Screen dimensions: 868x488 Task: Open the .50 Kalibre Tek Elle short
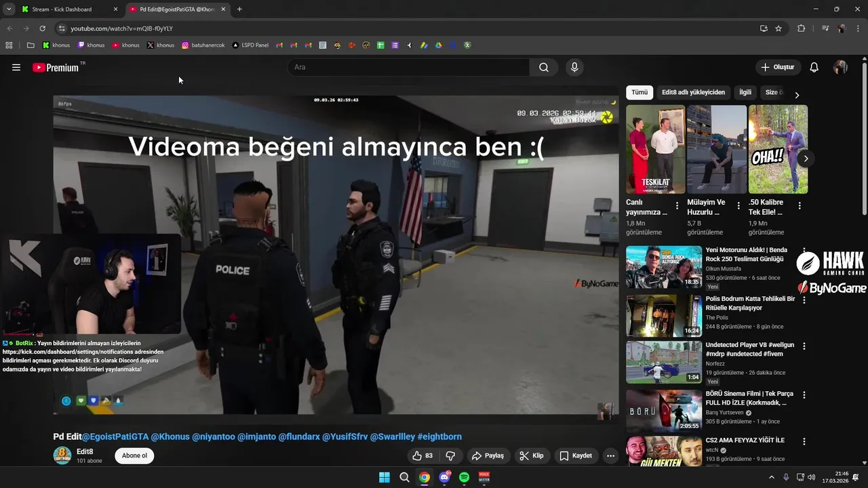pyautogui.click(x=778, y=149)
